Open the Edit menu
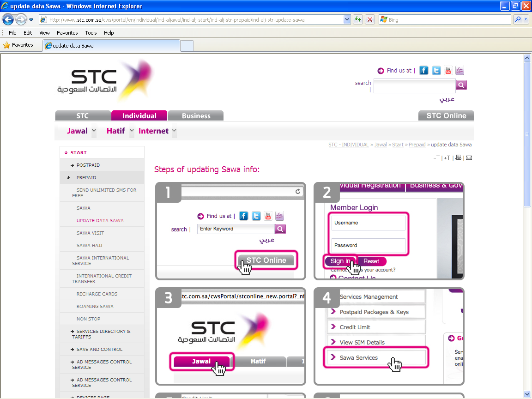The height and width of the screenshot is (399, 532). [x=28, y=33]
